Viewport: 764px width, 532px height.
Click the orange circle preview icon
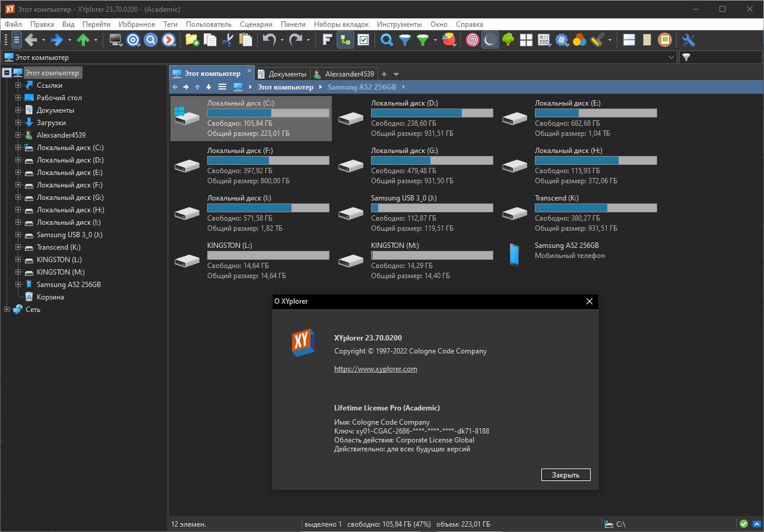click(x=665, y=40)
